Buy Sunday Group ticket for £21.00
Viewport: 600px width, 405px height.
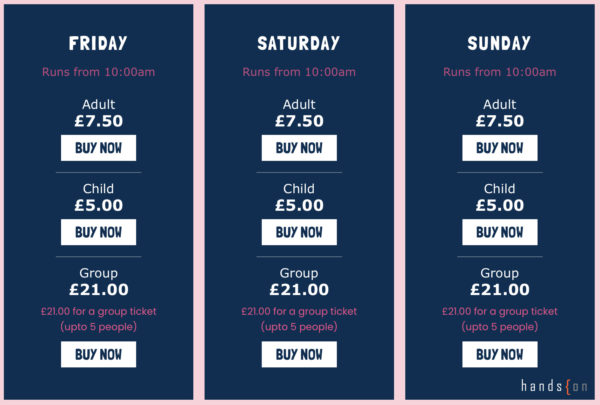click(x=500, y=354)
